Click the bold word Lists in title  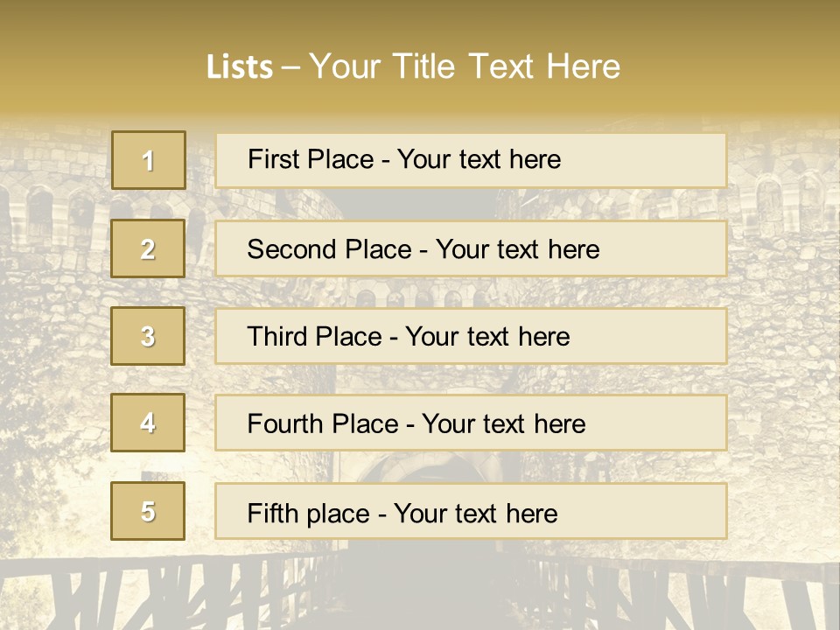pyautogui.click(x=240, y=66)
